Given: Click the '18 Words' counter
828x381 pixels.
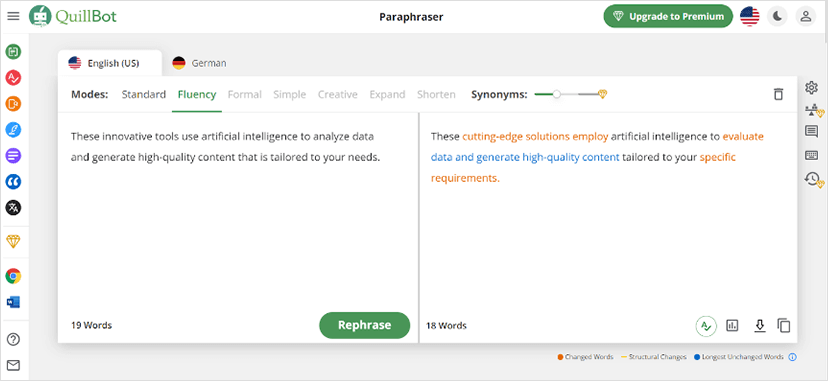Looking at the screenshot, I should click(447, 326).
